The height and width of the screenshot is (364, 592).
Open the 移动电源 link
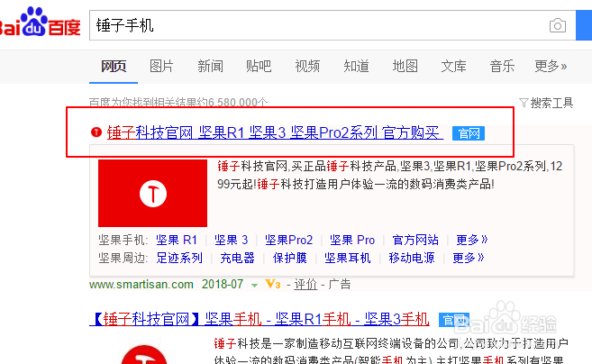pyautogui.click(x=412, y=259)
